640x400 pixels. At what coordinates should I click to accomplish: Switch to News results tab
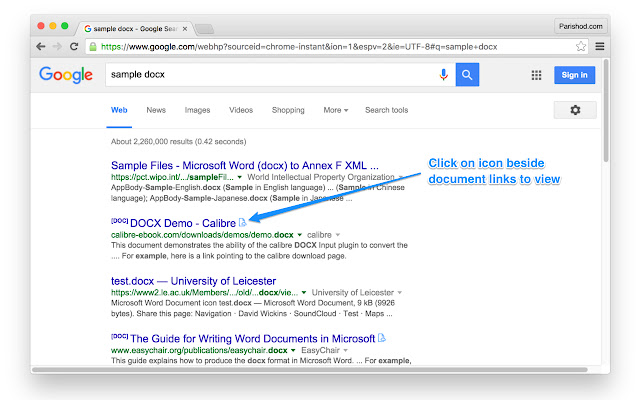156,110
